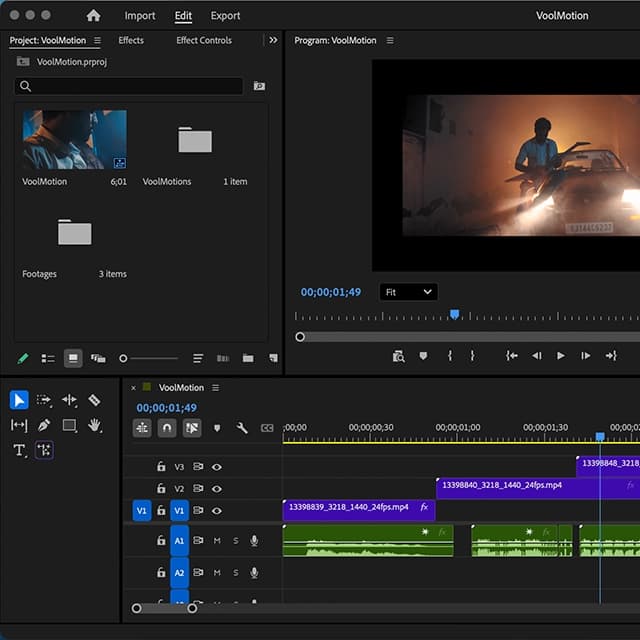The width and height of the screenshot is (640, 640).
Task: Choose the Type tool
Action: [x=19, y=451]
